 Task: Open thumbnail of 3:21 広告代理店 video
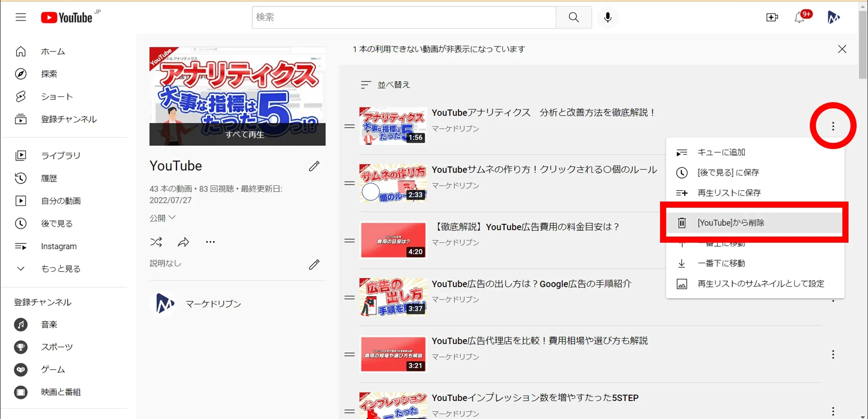click(393, 354)
